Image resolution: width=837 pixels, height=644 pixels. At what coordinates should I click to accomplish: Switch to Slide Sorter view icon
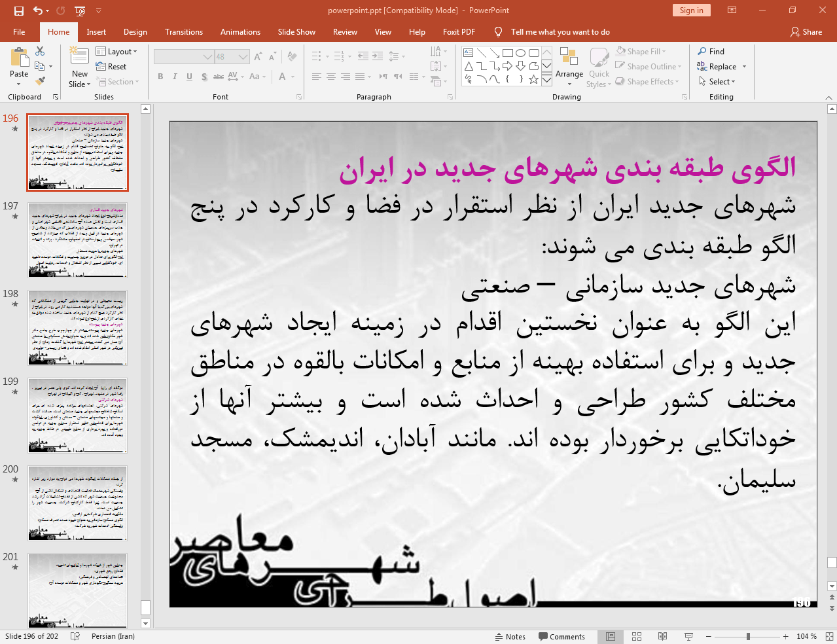point(637,636)
